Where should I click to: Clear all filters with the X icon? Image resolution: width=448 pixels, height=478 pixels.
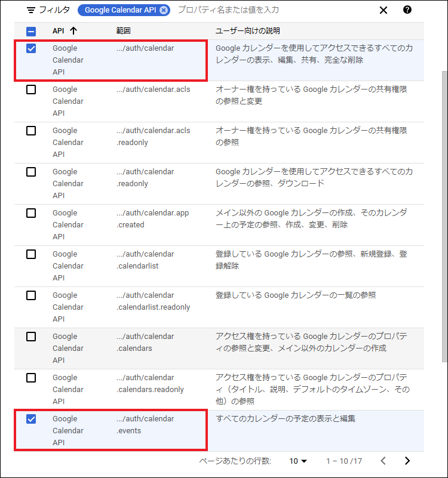pos(383,10)
